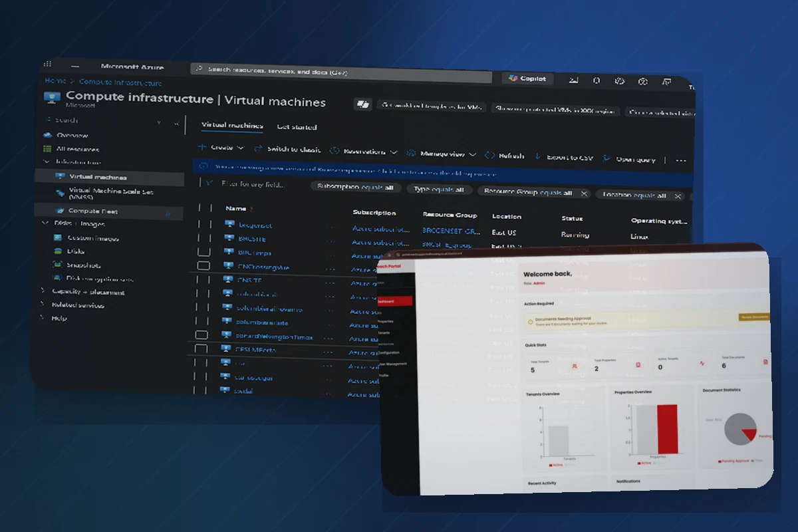Click the Total Tenants people icon

click(x=573, y=366)
